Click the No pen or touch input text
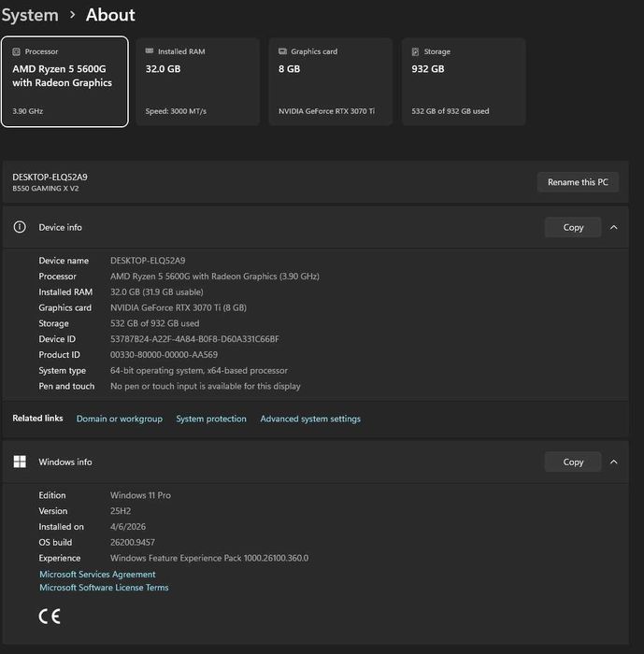Screen dimensions: 644x654 (x=206, y=386)
